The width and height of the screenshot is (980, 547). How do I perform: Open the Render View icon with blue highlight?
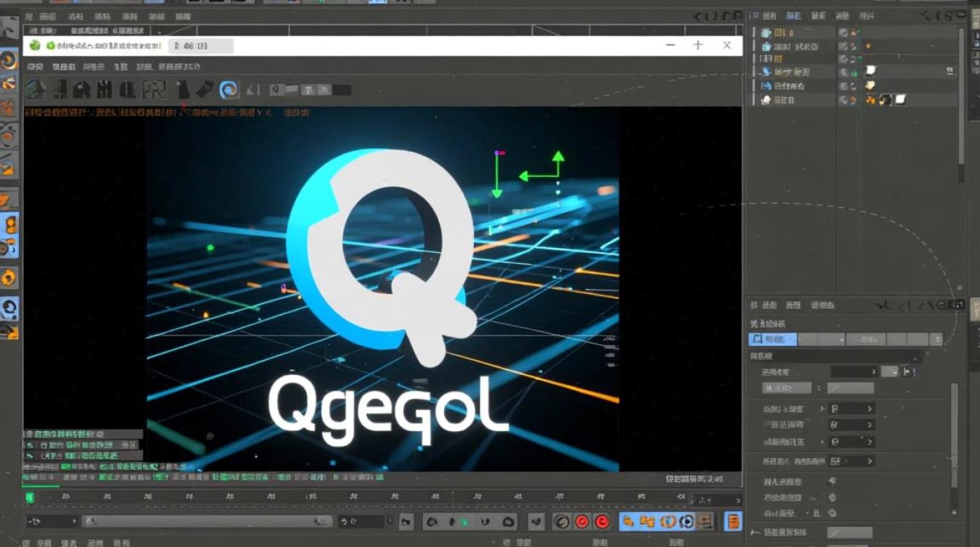227,89
